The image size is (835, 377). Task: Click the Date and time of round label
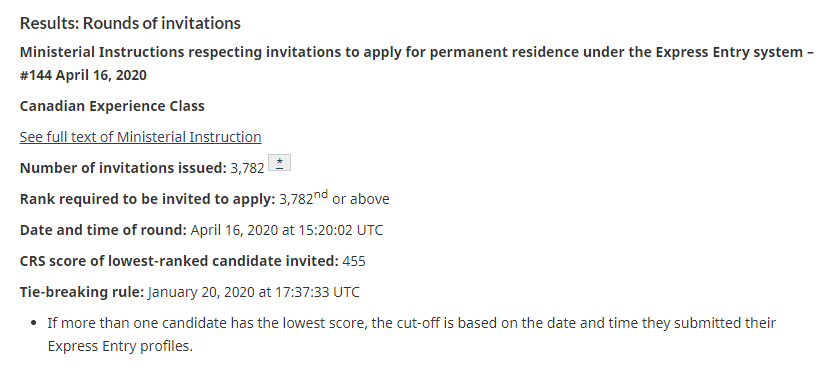pos(103,230)
